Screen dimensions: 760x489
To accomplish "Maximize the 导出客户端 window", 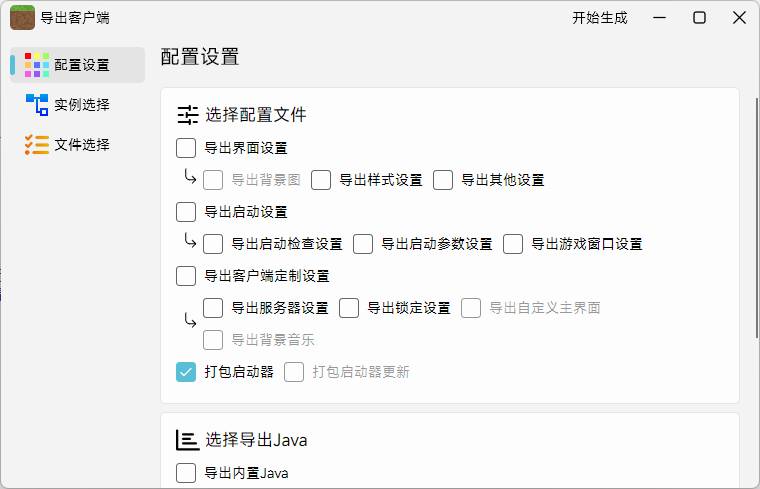I will [x=700, y=17].
